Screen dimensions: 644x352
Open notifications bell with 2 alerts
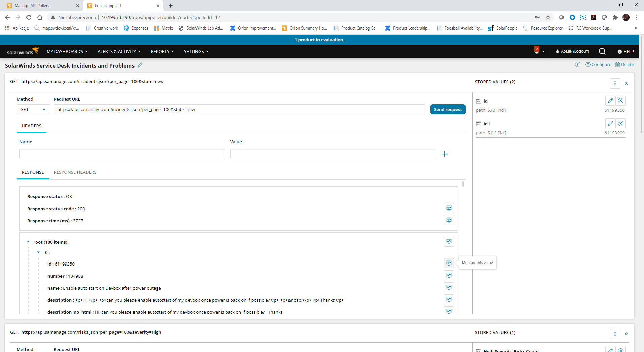point(537,50)
